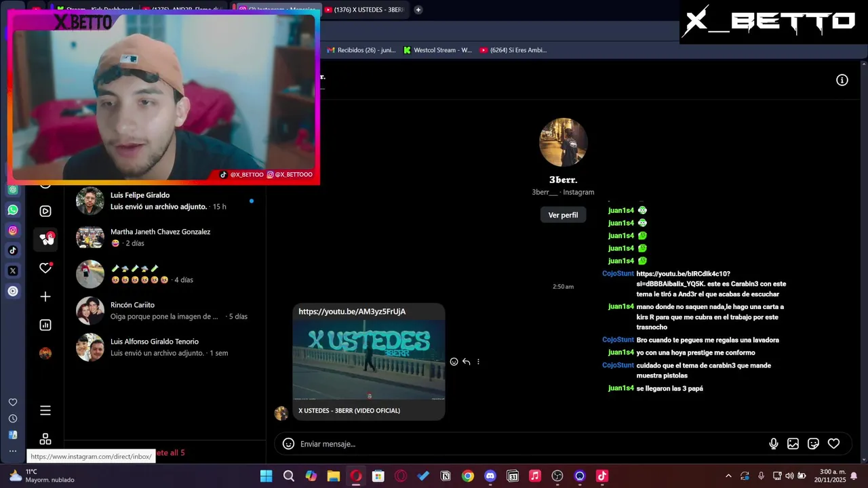Viewport: 868px width, 488px height.
Task: Open Opera sidebar three-dots settings
Action: click(13, 451)
